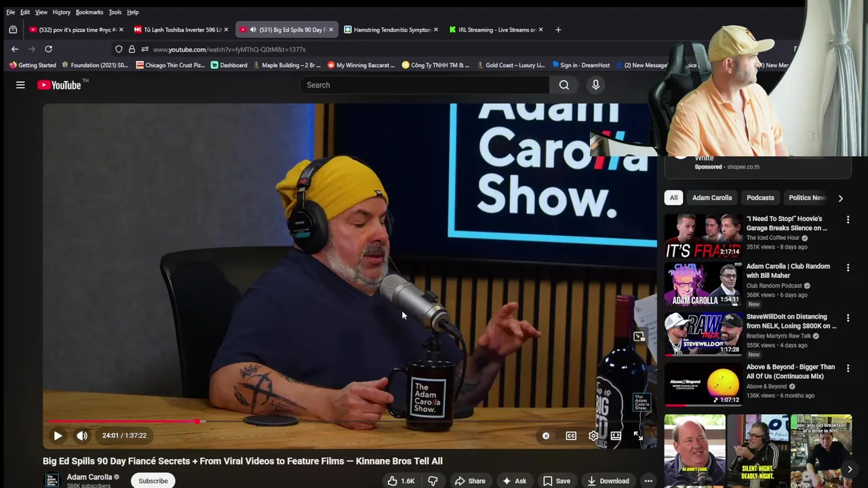868x488 pixels.
Task: Click the progress bar scrubber handle
Action: (x=197, y=421)
